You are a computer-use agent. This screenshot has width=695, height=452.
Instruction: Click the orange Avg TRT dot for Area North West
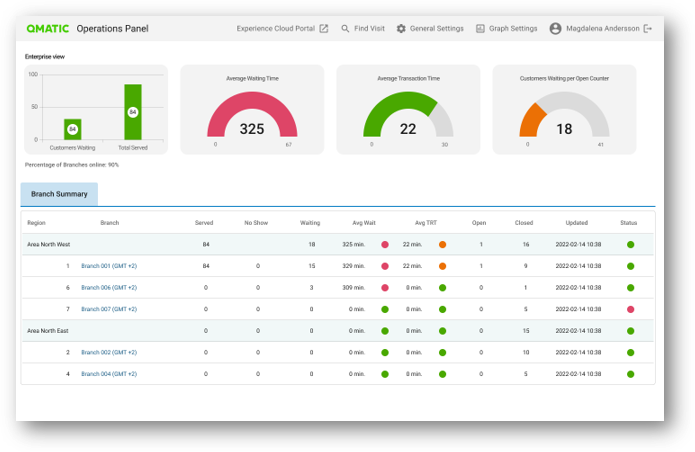point(442,245)
